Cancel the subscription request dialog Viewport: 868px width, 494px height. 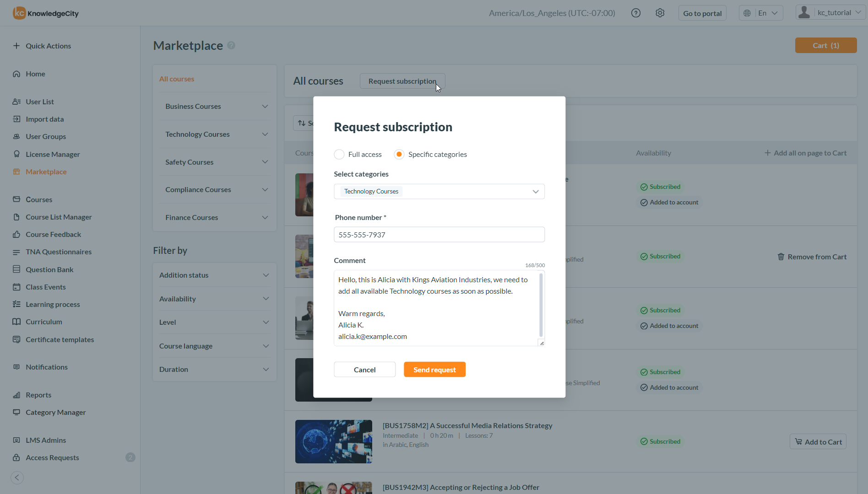coord(364,370)
